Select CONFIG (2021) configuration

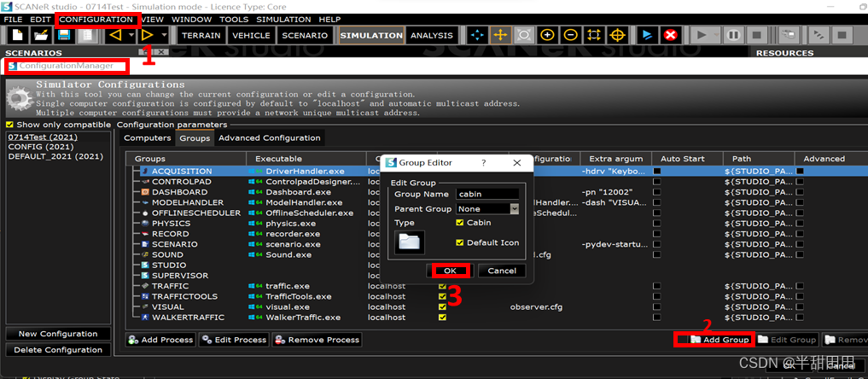pyautogui.click(x=40, y=147)
